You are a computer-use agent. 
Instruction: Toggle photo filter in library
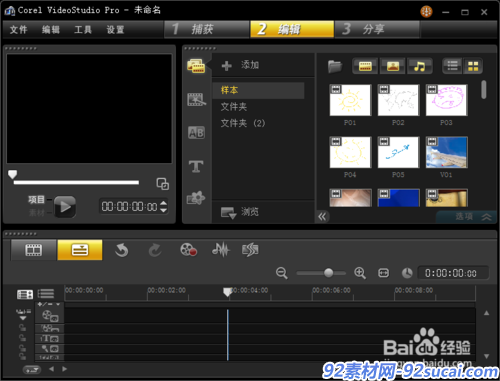(x=393, y=66)
